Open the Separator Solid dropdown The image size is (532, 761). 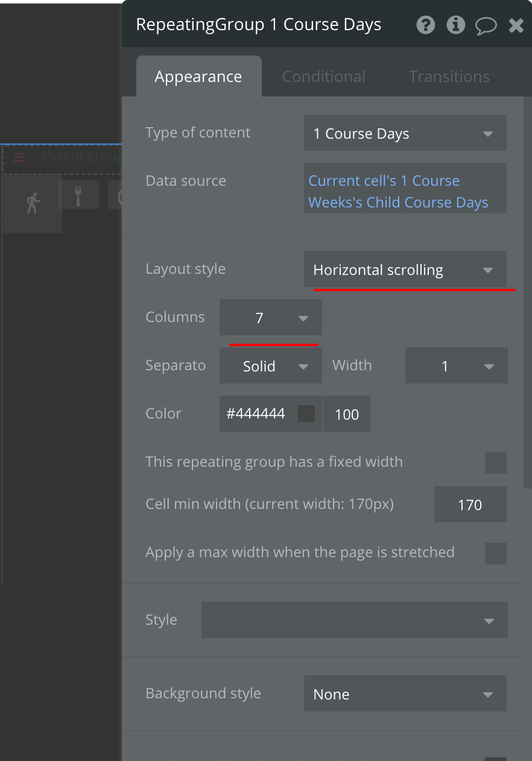[x=270, y=366]
